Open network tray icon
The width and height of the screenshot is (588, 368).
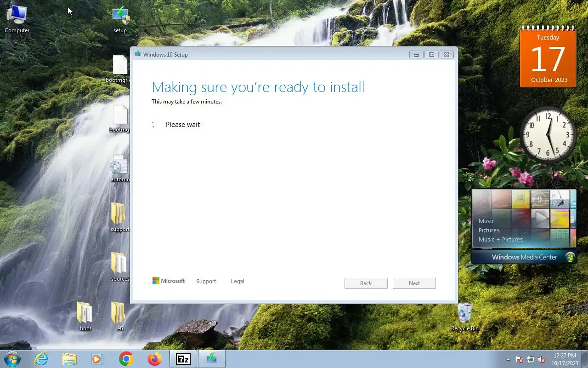[x=531, y=359]
